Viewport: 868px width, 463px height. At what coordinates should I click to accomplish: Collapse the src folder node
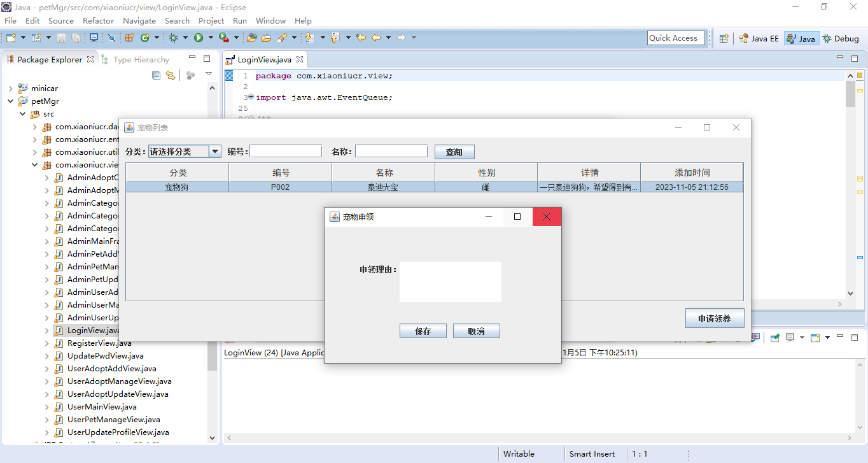pyautogui.click(x=22, y=113)
